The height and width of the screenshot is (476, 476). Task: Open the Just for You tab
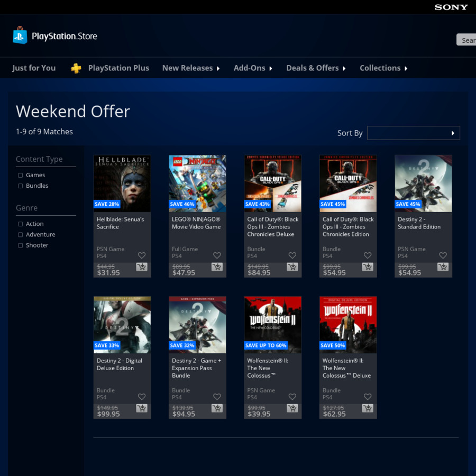point(34,68)
